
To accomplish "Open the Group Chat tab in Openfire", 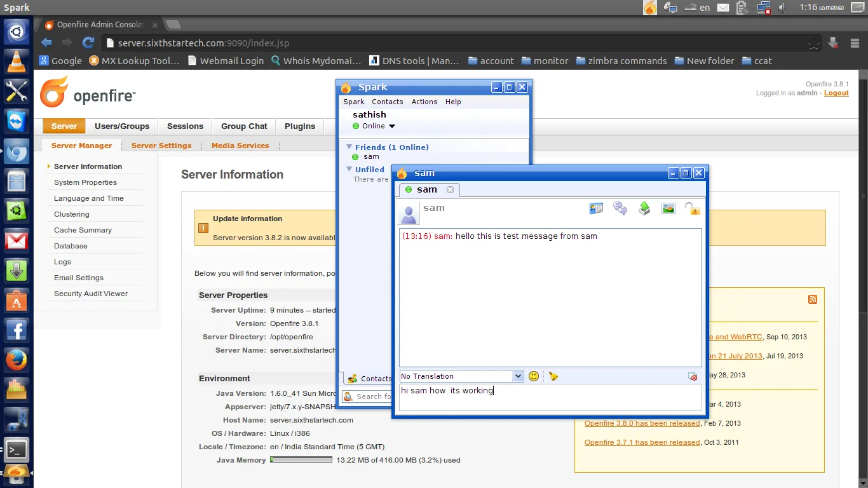I will [x=244, y=126].
